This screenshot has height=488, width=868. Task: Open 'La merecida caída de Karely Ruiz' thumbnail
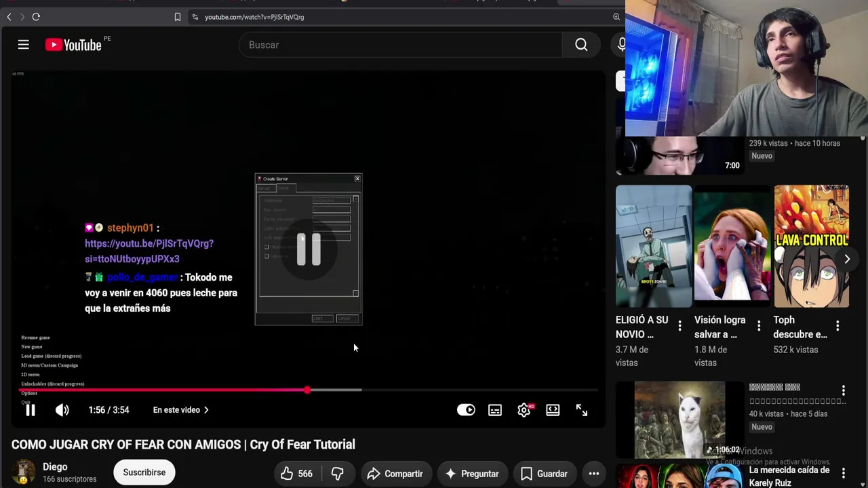click(679, 475)
